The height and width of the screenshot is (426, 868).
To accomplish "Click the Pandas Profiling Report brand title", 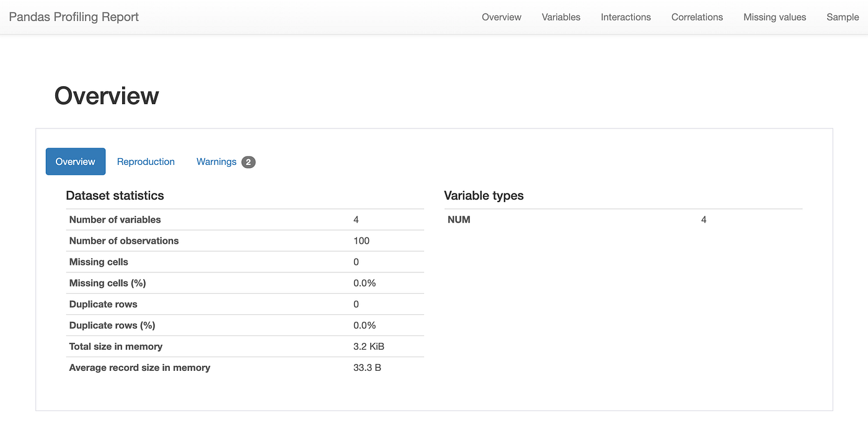I will point(73,17).
